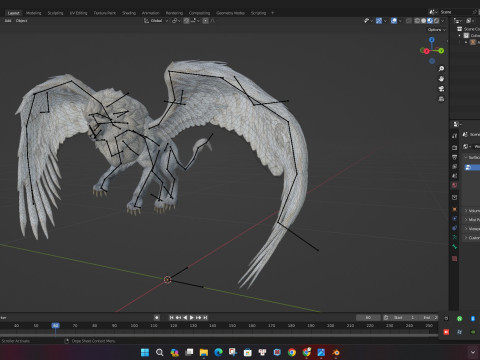Switch to UV Editing workspace

78,13
